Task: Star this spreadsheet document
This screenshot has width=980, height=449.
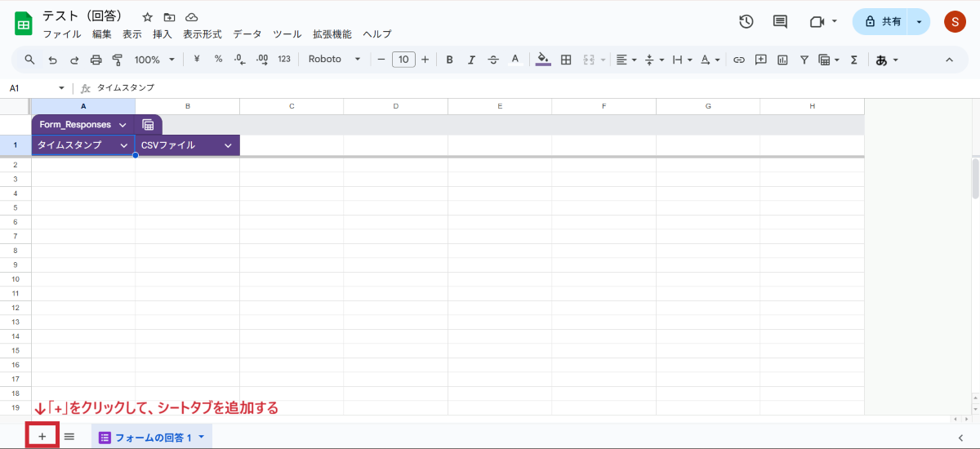Action: point(147,17)
